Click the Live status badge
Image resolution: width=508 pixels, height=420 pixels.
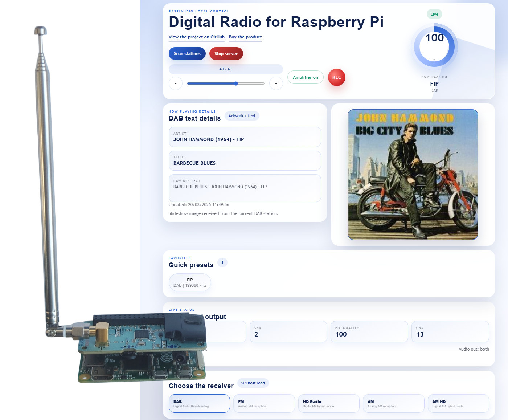[x=434, y=14]
